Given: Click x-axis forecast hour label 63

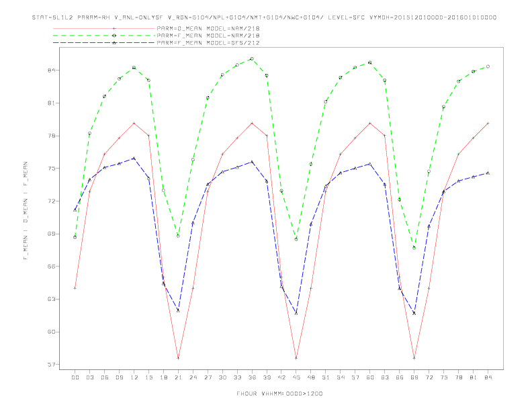Looking at the screenshot, I should [x=385, y=377].
